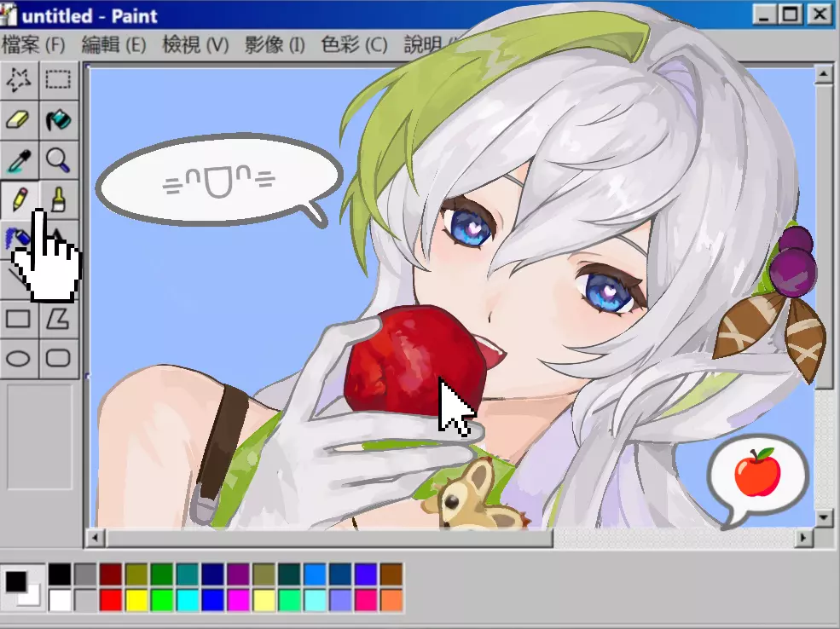Pick the dark green palette swatch
The image size is (840, 629).
162,574
